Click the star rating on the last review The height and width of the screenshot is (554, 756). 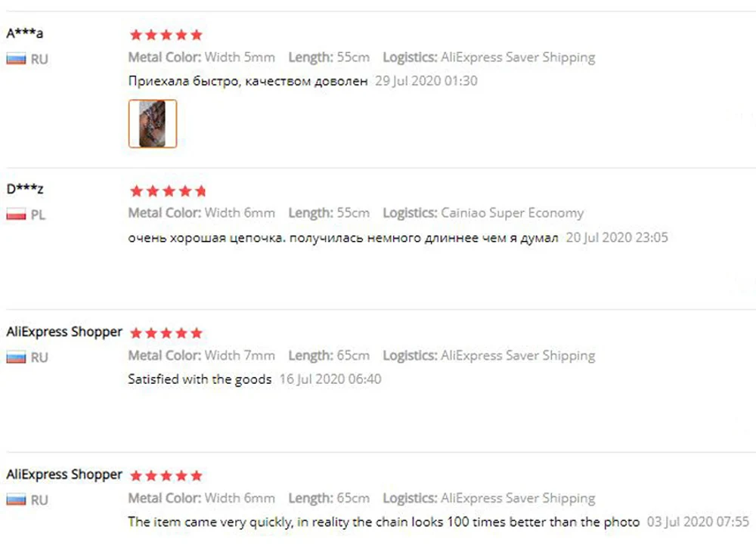[166, 476]
